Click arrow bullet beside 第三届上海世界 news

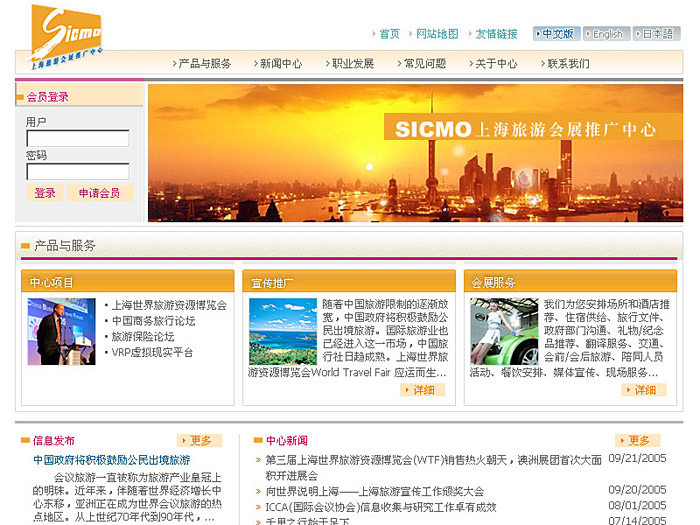coord(258,460)
